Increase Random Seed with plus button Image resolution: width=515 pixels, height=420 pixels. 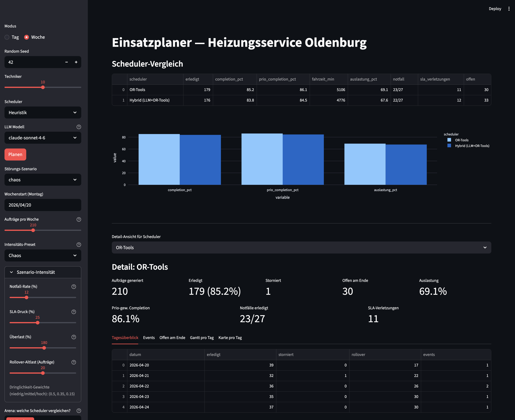[76, 62]
